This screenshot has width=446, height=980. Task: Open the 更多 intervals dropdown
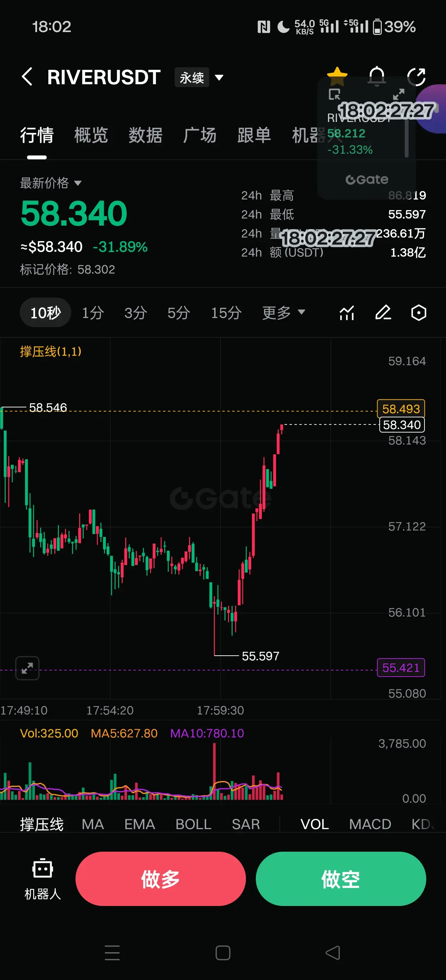pyautogui.click(x=284, y=313)
